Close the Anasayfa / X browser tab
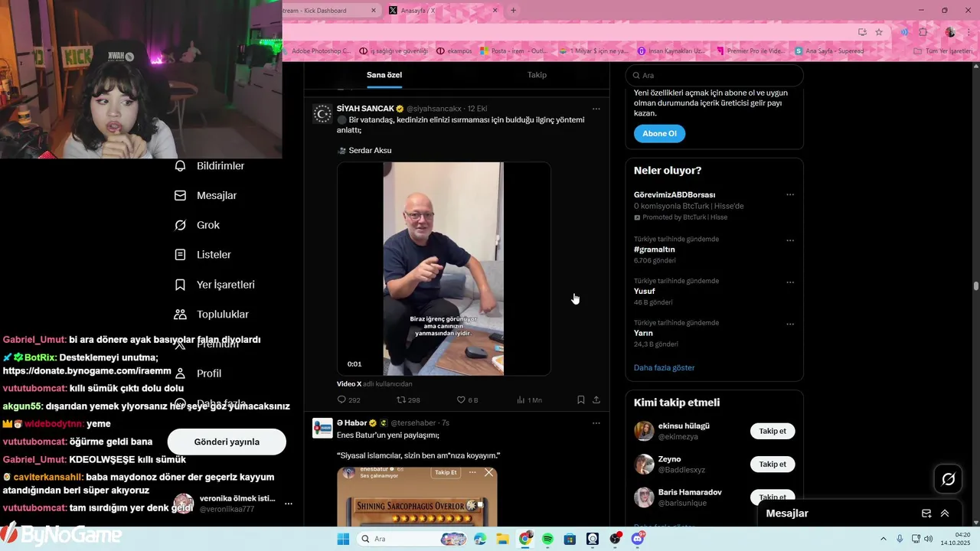Screen dimensions: 980x551 tap(495, 11)
